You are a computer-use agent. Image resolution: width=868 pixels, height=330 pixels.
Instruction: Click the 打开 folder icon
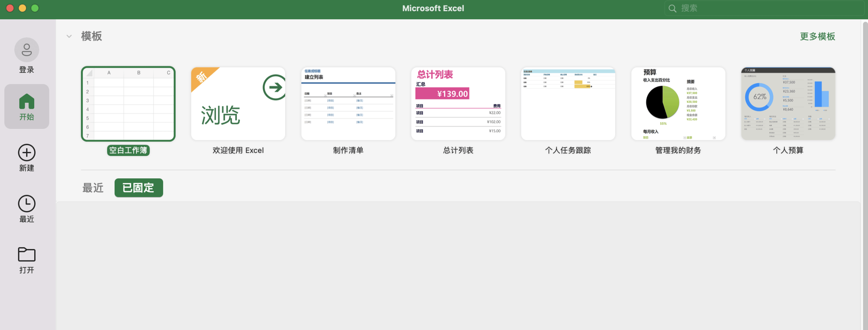tap(26, 254)
